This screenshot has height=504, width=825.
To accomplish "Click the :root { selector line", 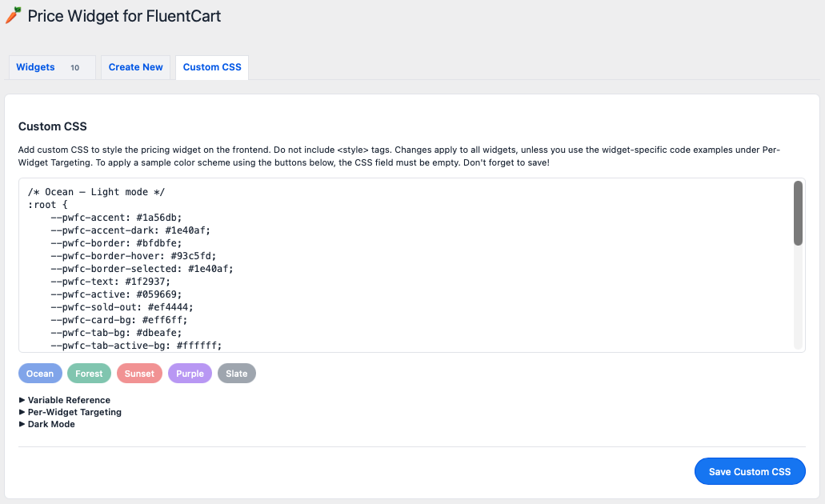I will pyautogui.click(x=48, y=205).
